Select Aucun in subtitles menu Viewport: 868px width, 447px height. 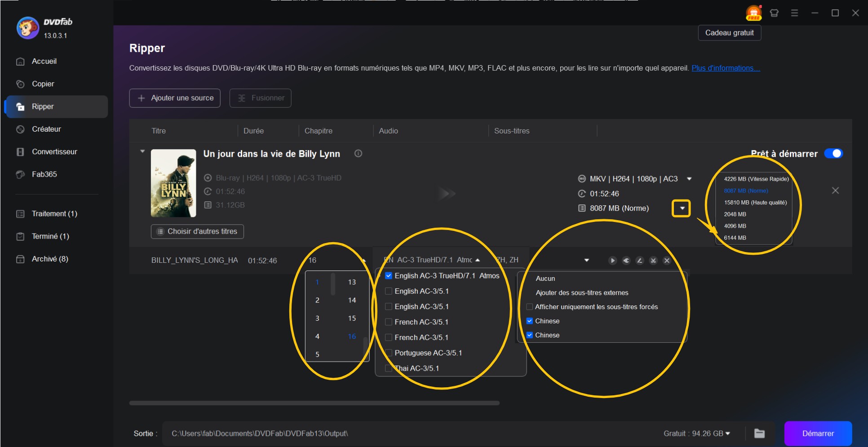click(545, 279)
